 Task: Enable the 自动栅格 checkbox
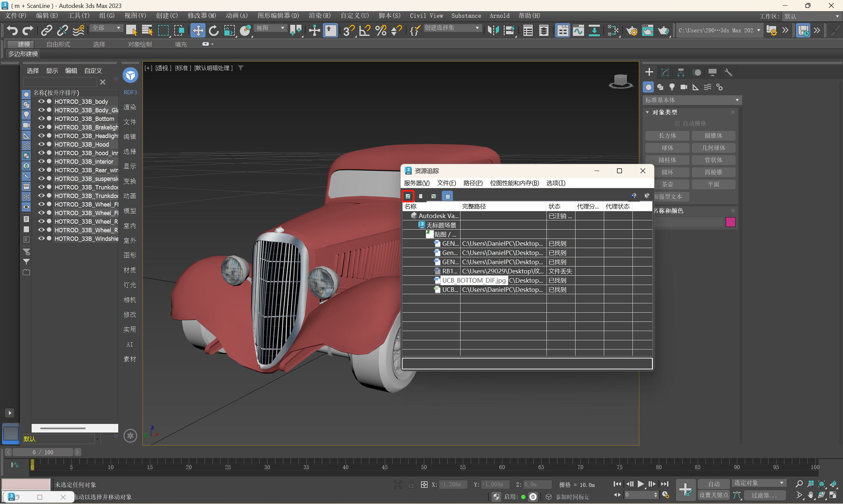pyautogui.click(x=677, y=123)
